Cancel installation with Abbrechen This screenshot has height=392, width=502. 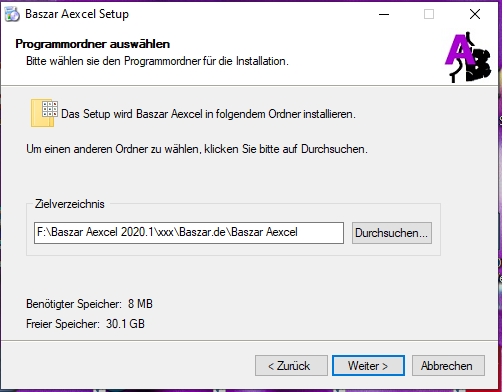tap(448, 366)
